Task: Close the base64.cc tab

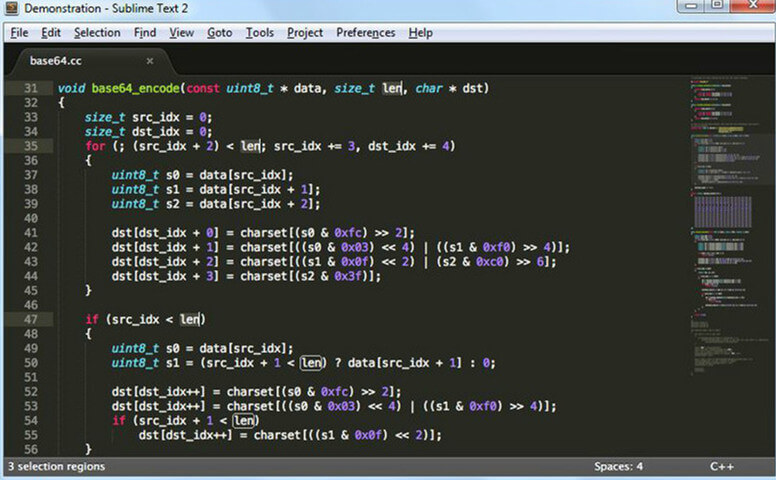Action: coord(150,61)
